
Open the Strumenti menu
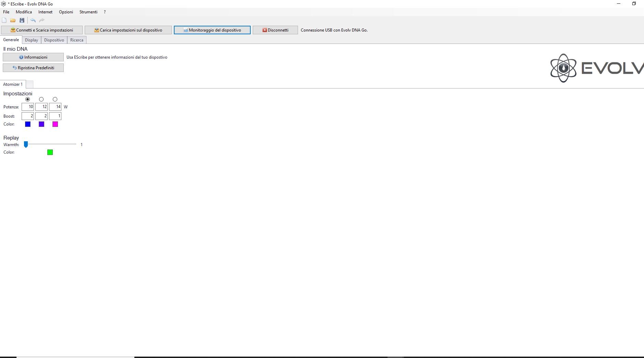(88, 12)
